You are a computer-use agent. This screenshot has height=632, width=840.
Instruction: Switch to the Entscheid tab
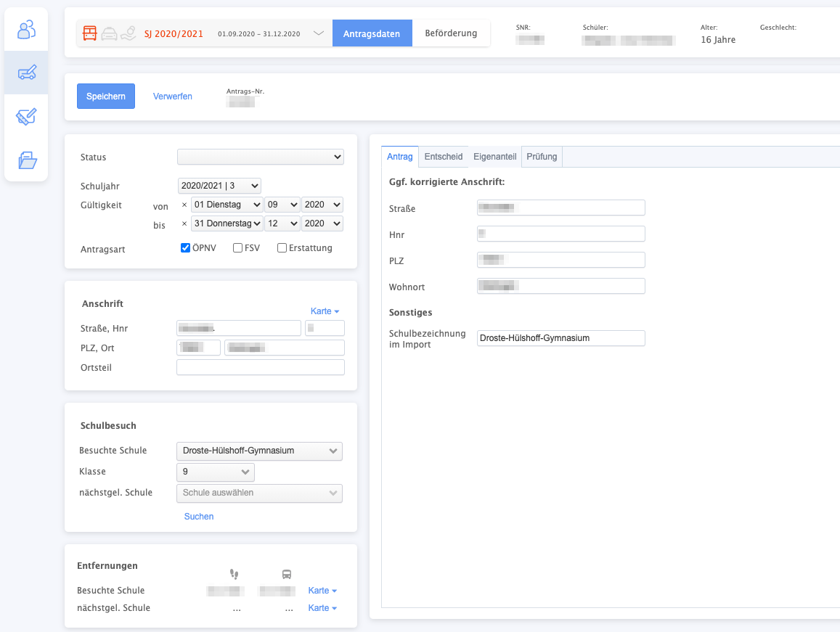tap(443, 157)
